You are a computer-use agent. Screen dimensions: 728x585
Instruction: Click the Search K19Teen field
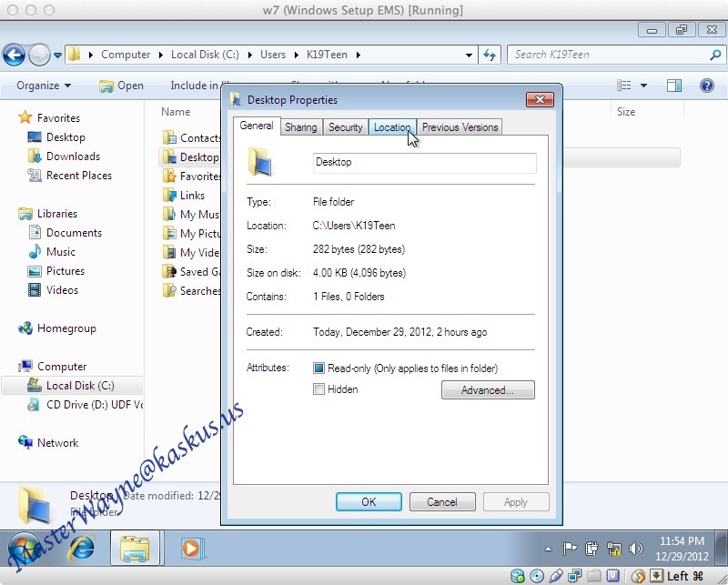[608, 55]
